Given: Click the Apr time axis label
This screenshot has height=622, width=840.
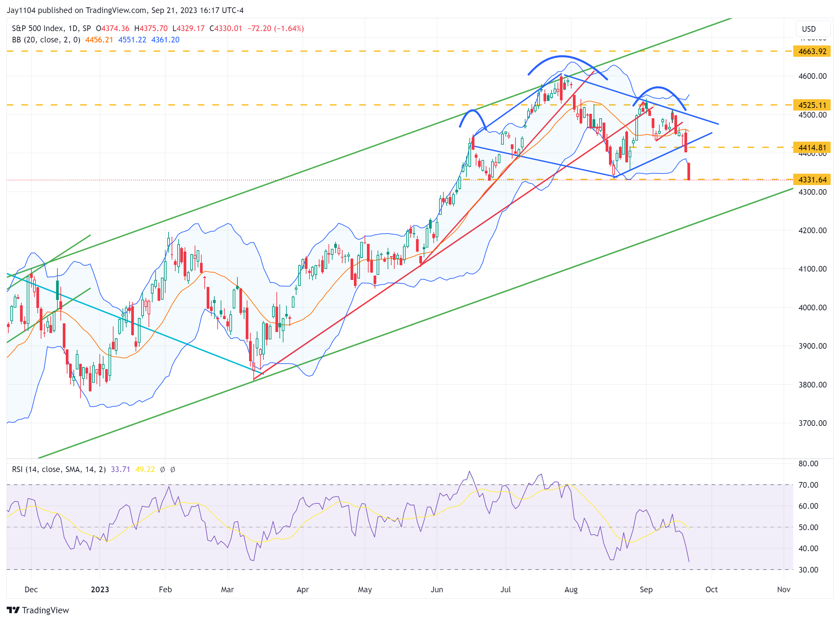Looking at the screenshot, I should (302, 590).
